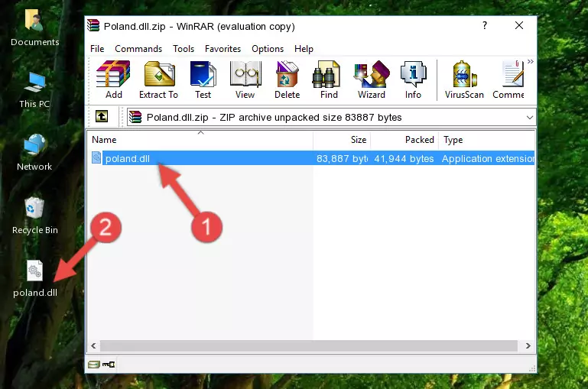This screenshot has height=389, width=588.
Task: Sort by the Packed column header
Action: [x=404, y=140]
